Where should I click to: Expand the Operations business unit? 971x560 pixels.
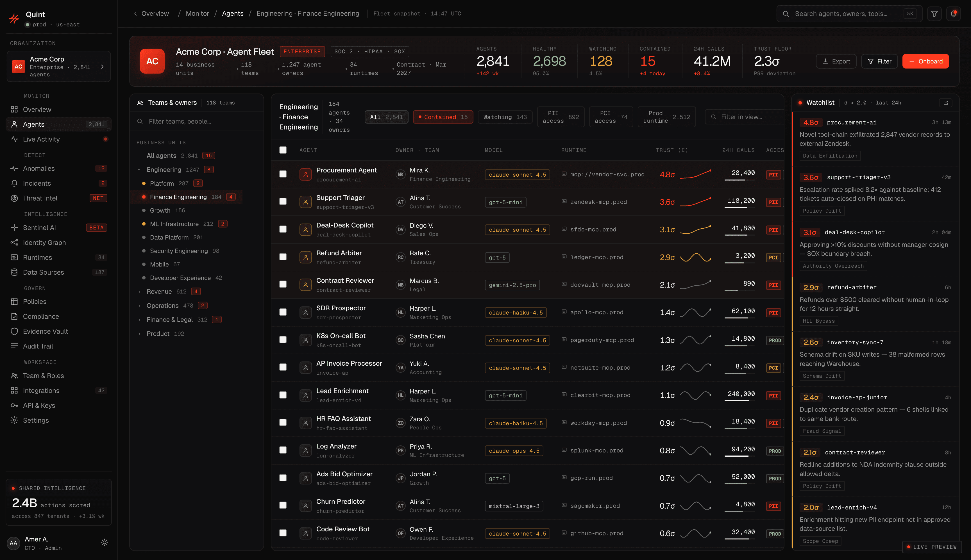click(x=139, y=306)
